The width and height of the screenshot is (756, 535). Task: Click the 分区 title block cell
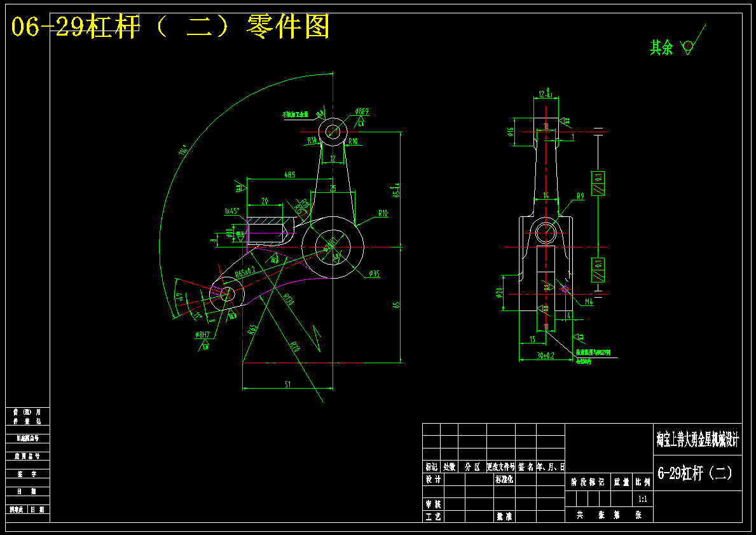click(472, 467)
